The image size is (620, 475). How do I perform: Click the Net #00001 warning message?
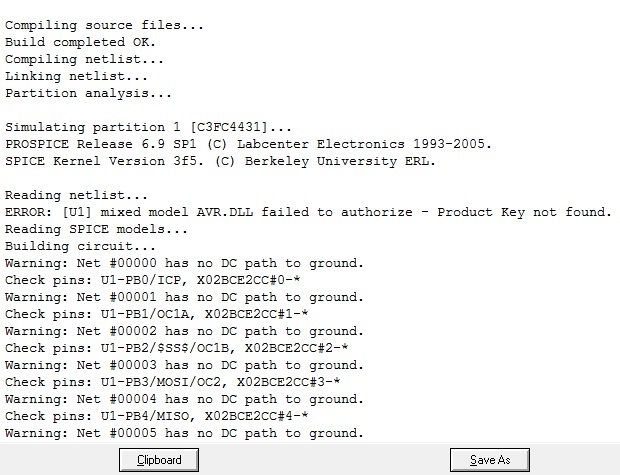pyautogui.click(x=184, y=297)
